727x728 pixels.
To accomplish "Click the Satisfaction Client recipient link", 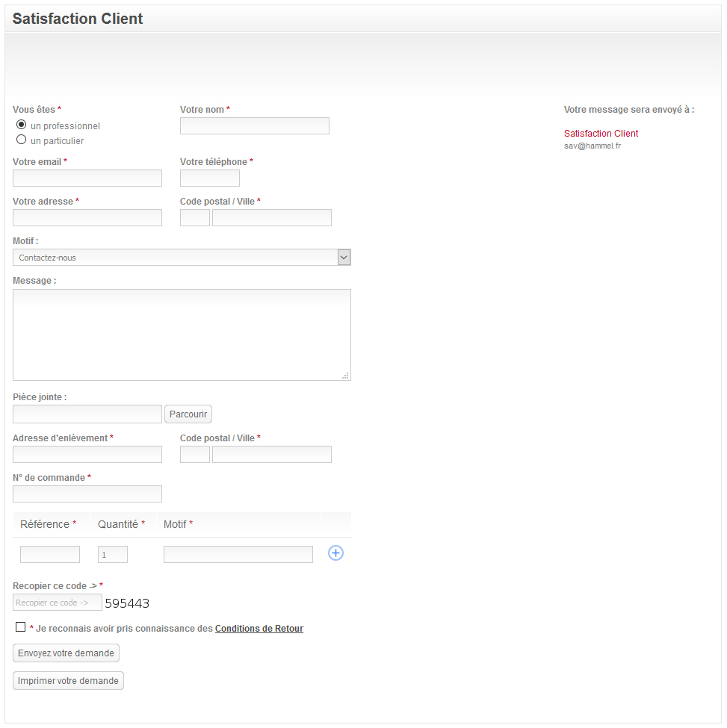I will tap(601, 134).
